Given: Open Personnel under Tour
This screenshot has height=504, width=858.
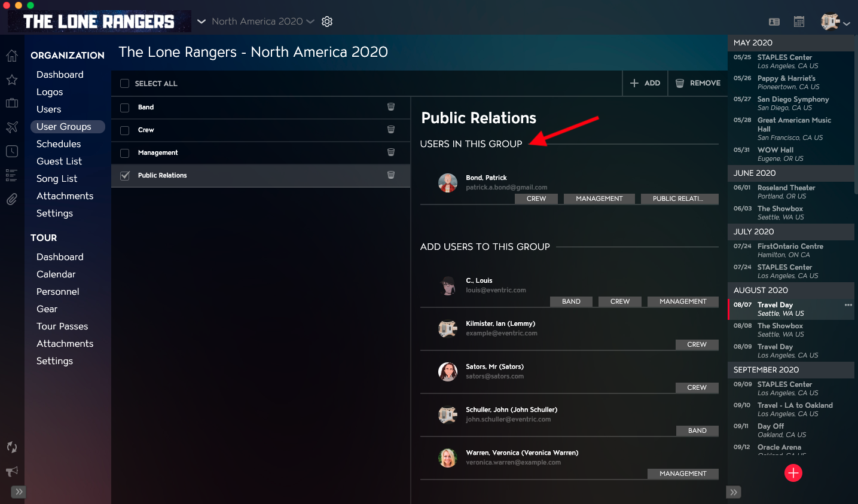Looking at the screenshot, I should tap(58, 292).
